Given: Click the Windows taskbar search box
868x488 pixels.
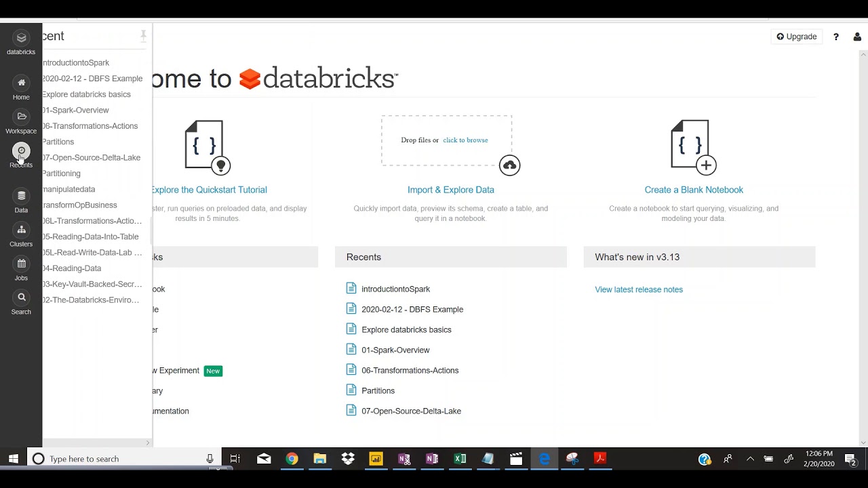Looking at the screenshot, I should coord(124,459).
